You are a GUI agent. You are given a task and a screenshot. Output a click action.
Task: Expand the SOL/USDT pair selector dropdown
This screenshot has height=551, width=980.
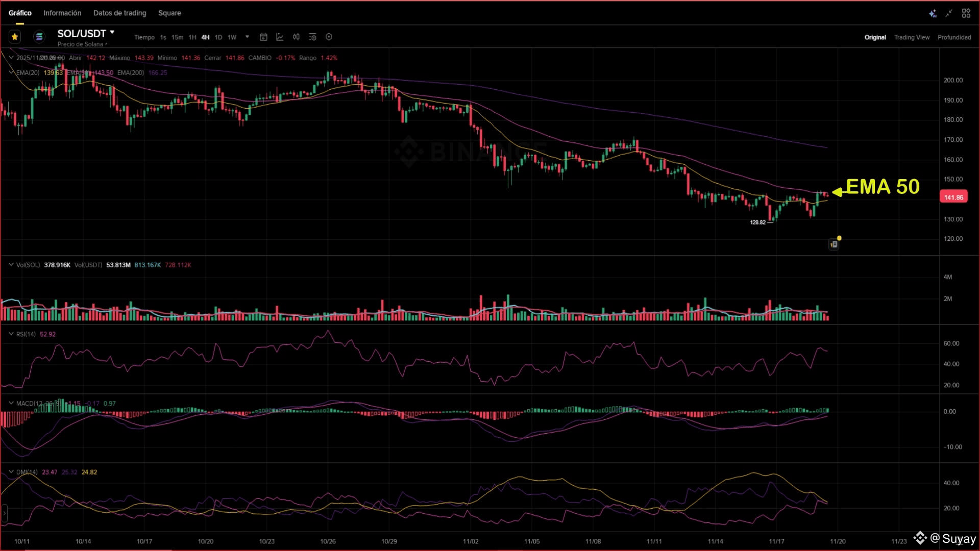pyautogui.click(x=112, y=33)
